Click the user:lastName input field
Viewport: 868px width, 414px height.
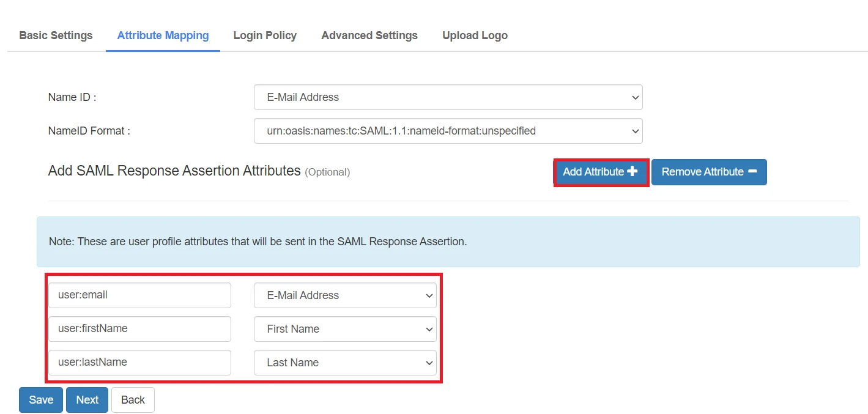click(x=139, y=363)
